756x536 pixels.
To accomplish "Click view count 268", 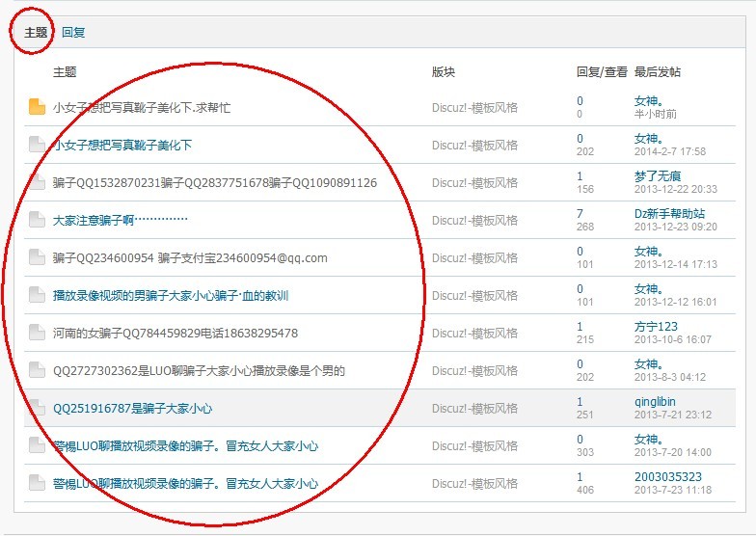I will point(585,228).
